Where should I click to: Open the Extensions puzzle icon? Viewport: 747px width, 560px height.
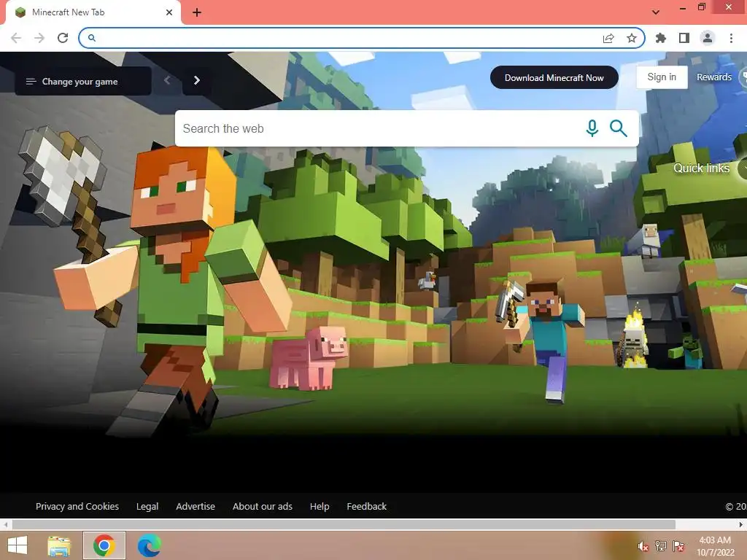[661, 38]
